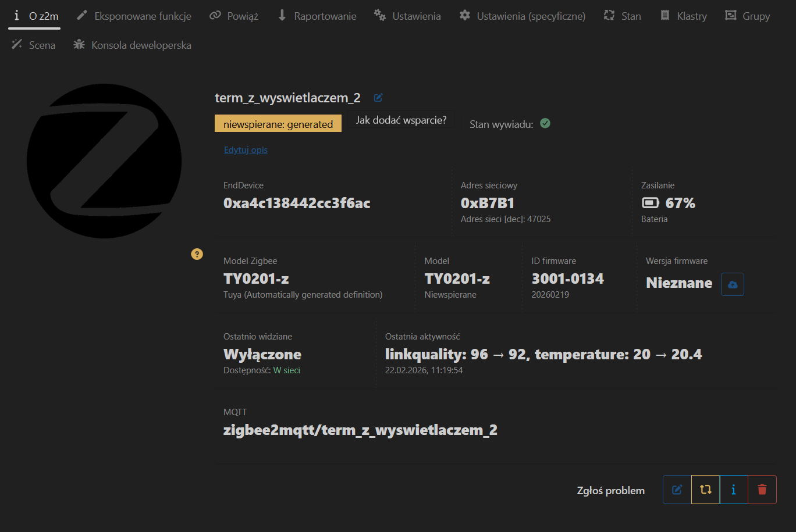The image size is (796, 532).
Task: Click the MQTT topic zigbee2mqtt/term_z_wyswietlaczem_2
Action: (360, 430)
